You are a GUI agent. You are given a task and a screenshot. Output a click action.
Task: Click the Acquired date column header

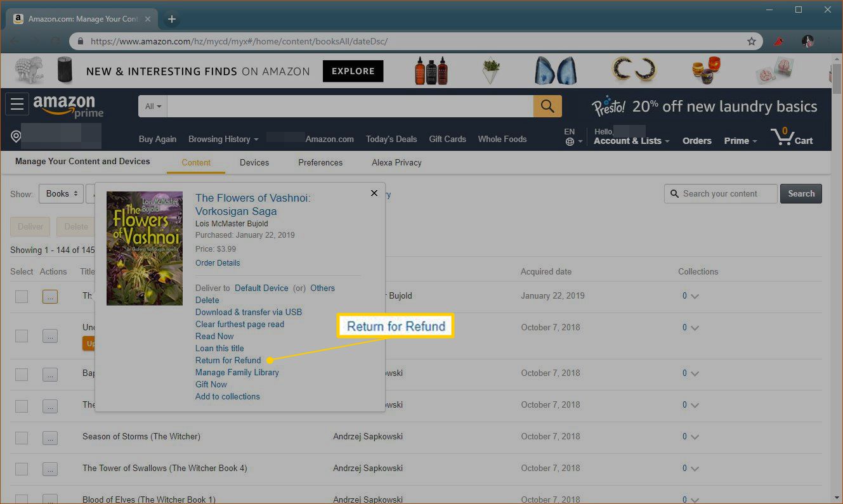pos(546,271)
